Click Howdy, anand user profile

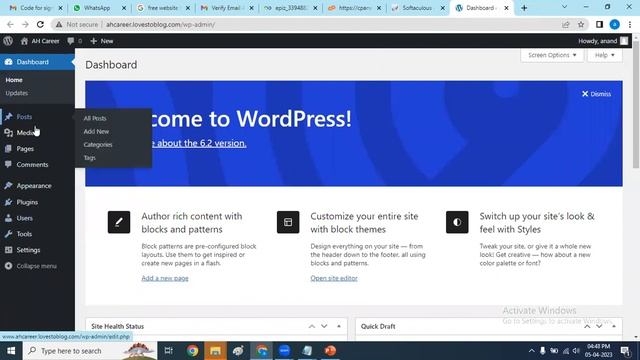[603, 41]
